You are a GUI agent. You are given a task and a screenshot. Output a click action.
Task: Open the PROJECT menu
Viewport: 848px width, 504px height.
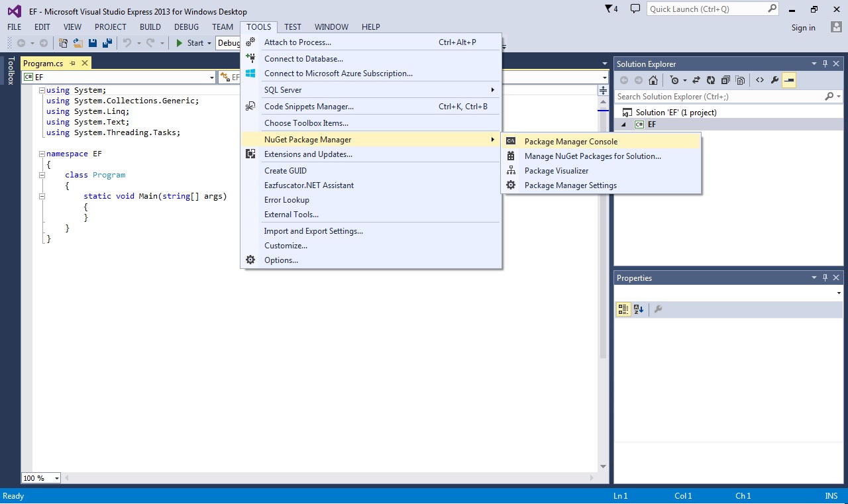point(111,27)
